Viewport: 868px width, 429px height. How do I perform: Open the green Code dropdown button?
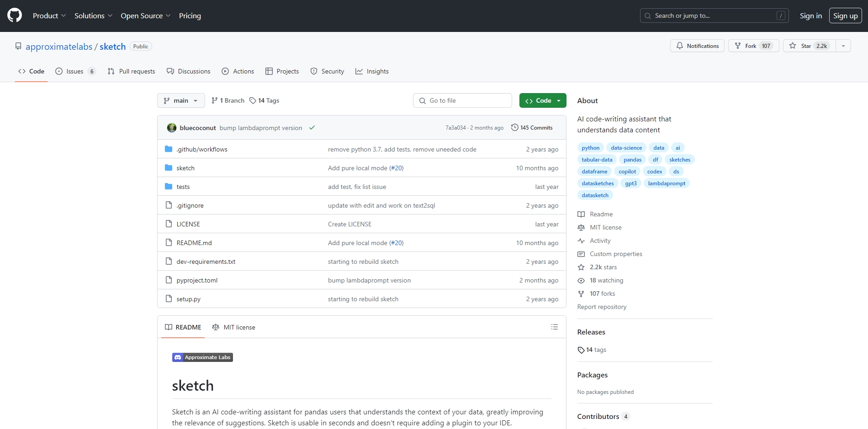tap(543, 100)
